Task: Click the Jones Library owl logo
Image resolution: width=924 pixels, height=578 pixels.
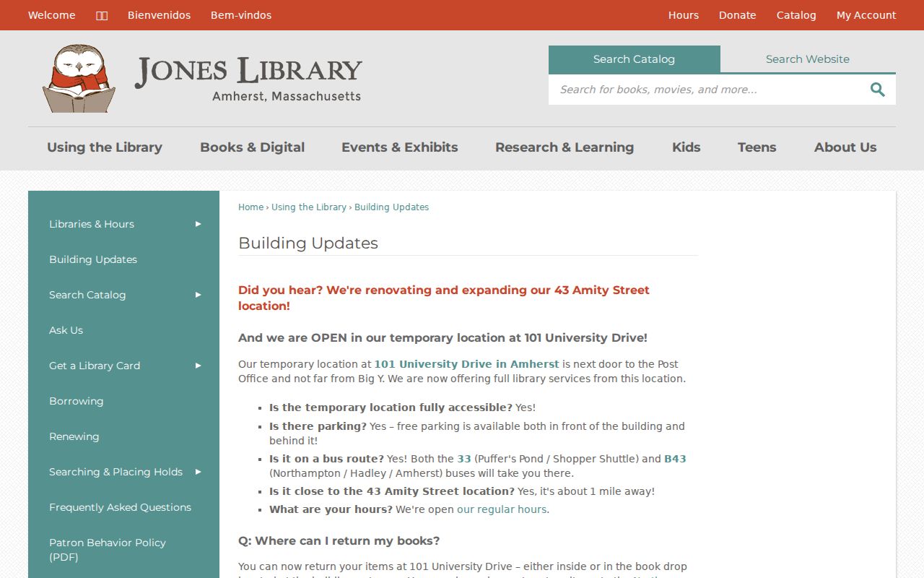Action: click(79, 78)
